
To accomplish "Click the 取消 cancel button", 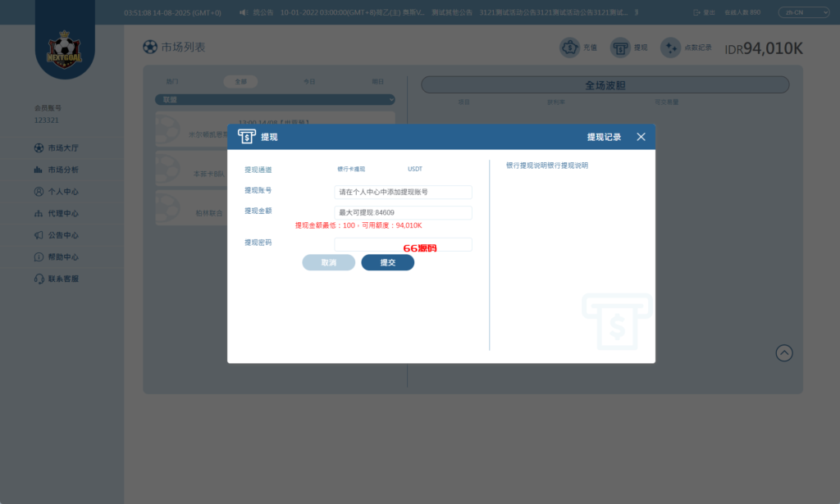I will click(328, 262).
